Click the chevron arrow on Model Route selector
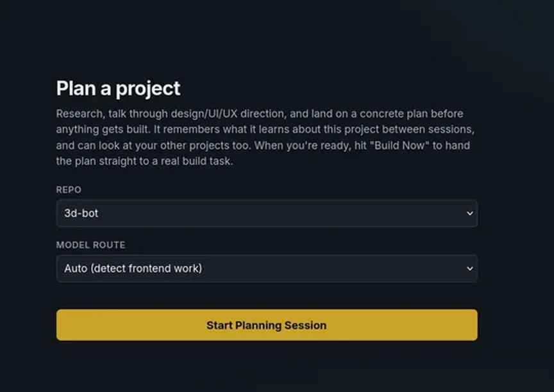Viewport: 554px width, 392px height. click(469, 269)
